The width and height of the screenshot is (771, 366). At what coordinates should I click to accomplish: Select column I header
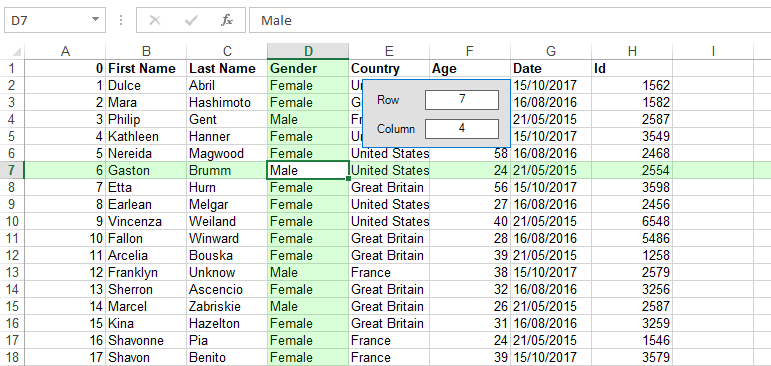click(x=713, y=51)
